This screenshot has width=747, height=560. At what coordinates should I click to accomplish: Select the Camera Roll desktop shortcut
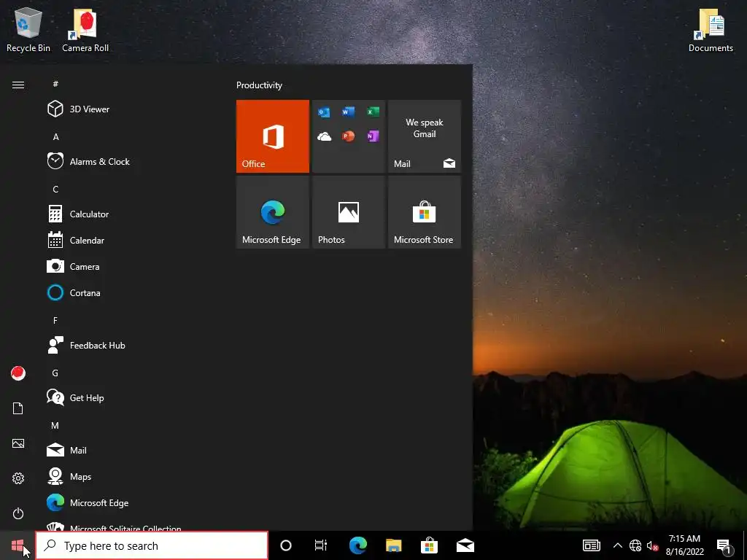[x=85, y=29]
